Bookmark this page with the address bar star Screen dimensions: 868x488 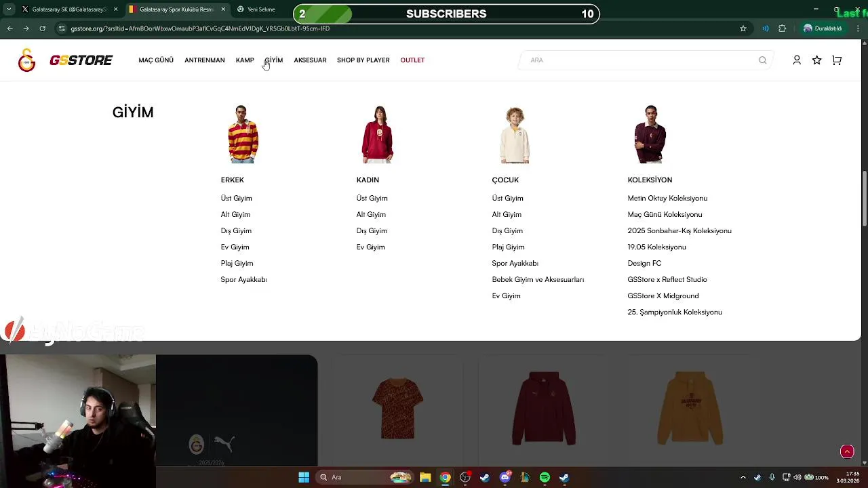743,28
